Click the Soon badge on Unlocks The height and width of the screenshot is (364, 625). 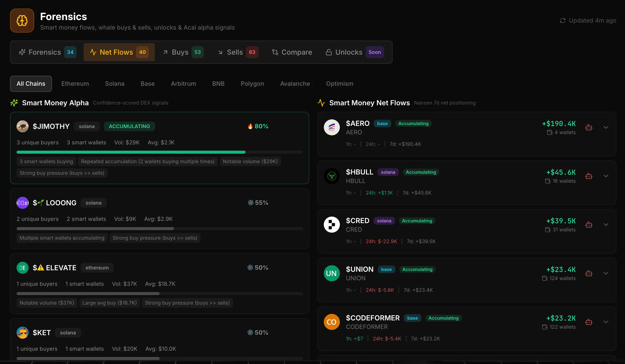(375, 52)
